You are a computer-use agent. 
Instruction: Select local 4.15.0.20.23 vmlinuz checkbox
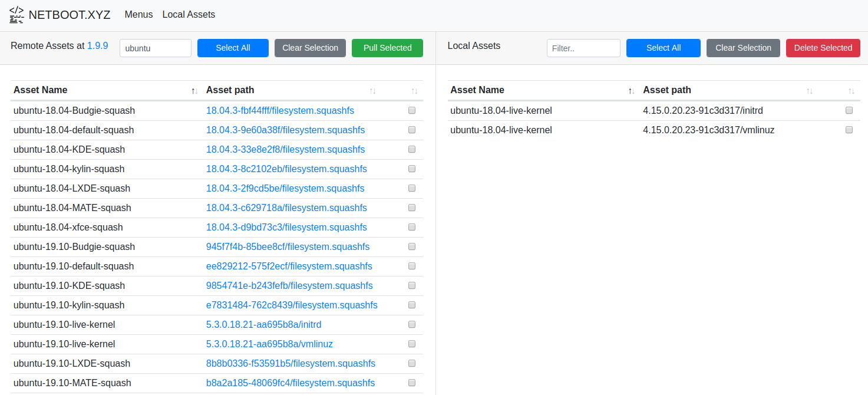[849, 130]
